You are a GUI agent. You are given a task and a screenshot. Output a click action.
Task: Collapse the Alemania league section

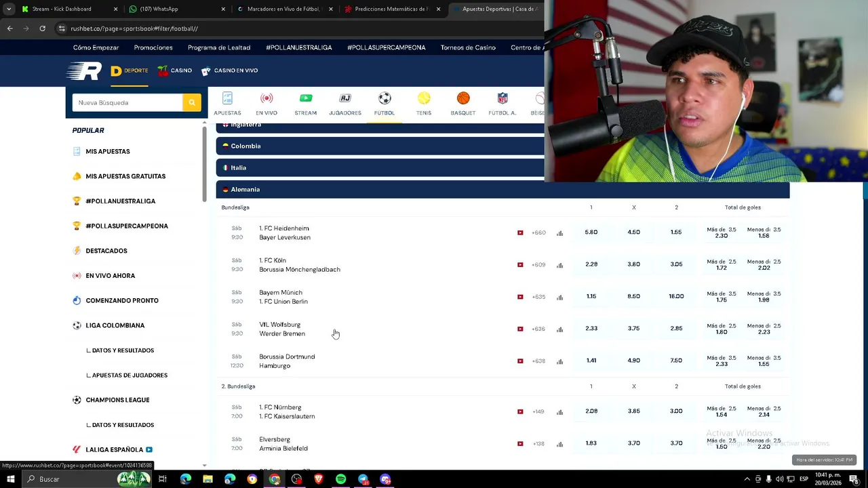pyautogui.click(x=502, y=189)
